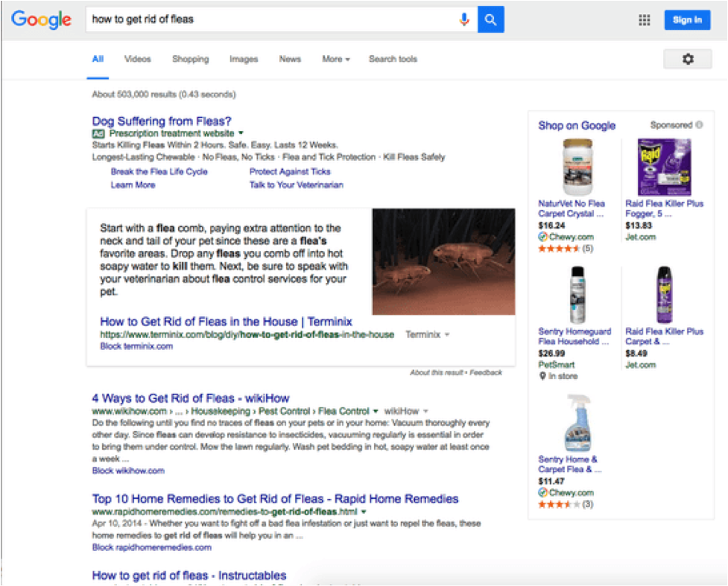
Task: Open Raid Flea Killer Plus Fogger title
Action: (665, 208)
